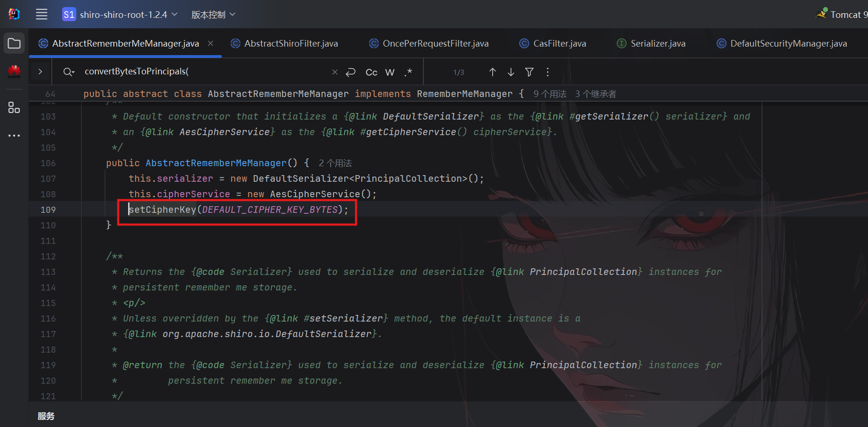Viewport: 868px width, 427px height.
Task: Show more tool windows ellipsis
Action: [x=14, y=136]
